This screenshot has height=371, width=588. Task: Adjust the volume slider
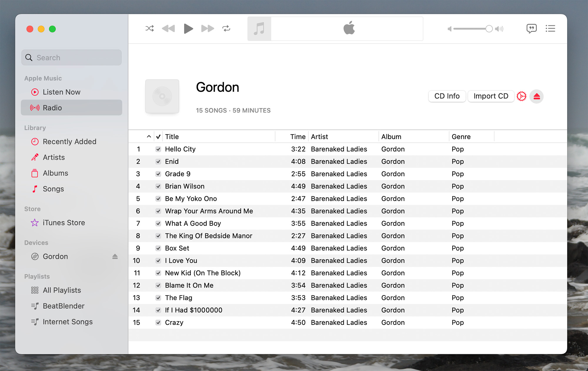[x=489, y=29]
